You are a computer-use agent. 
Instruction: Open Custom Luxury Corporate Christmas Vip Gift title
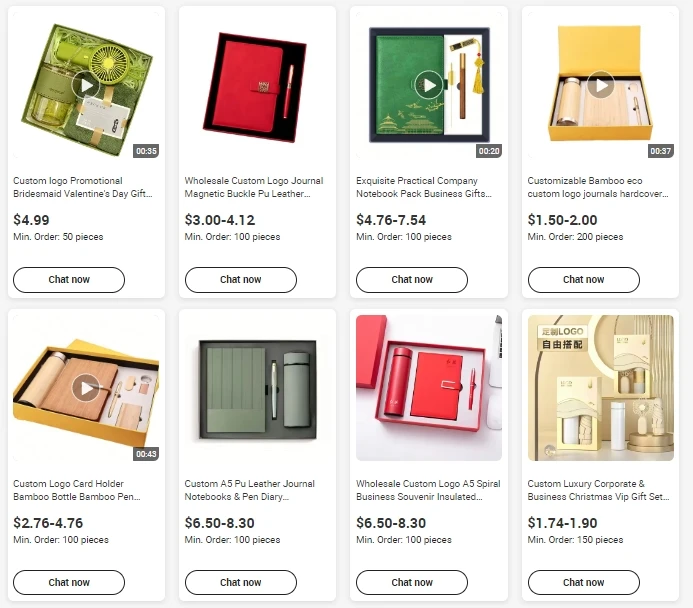click(598, 490)
